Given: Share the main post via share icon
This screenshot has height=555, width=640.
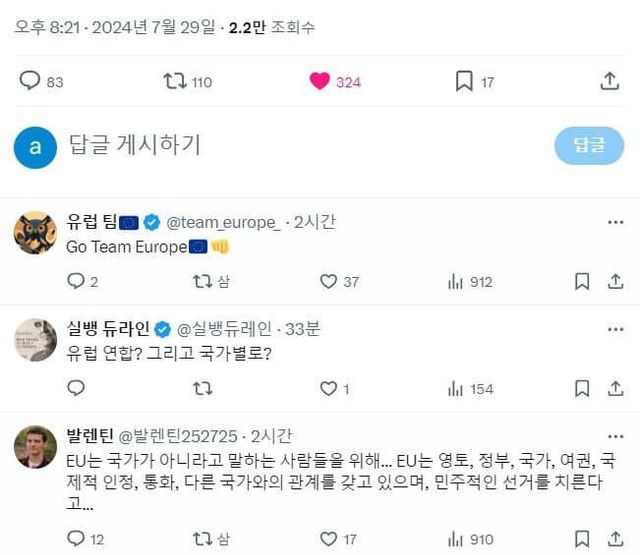Looking at the screenshot, I should click(x=609, y=82).
